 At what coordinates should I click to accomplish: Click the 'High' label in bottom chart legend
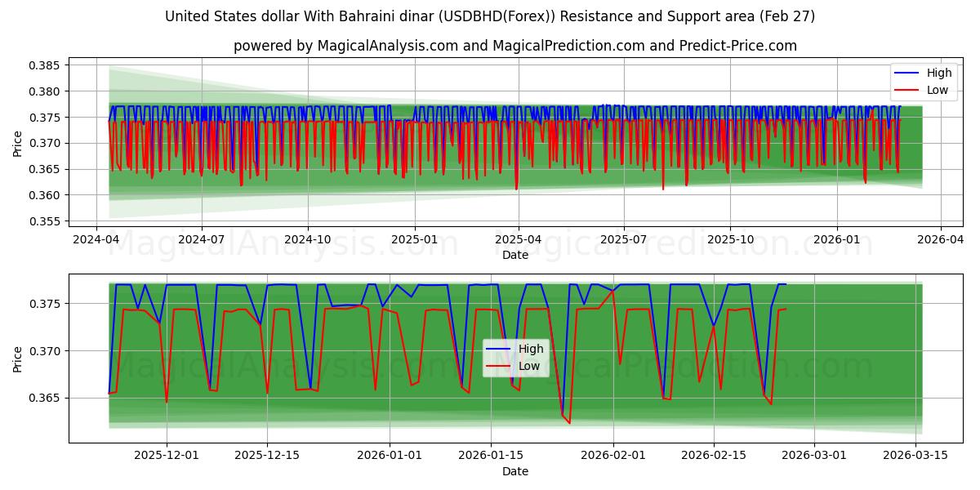point(532,349)
